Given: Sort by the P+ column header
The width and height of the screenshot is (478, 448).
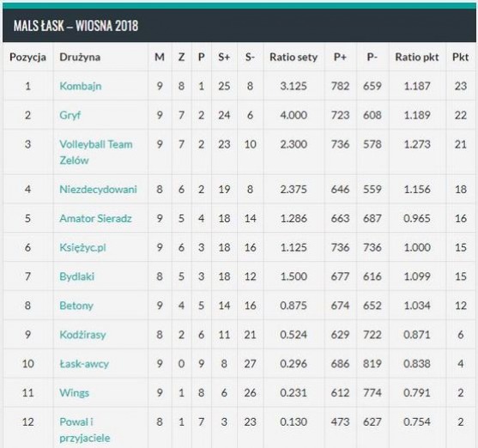Looking at the screenshot, I should [340, 57].
